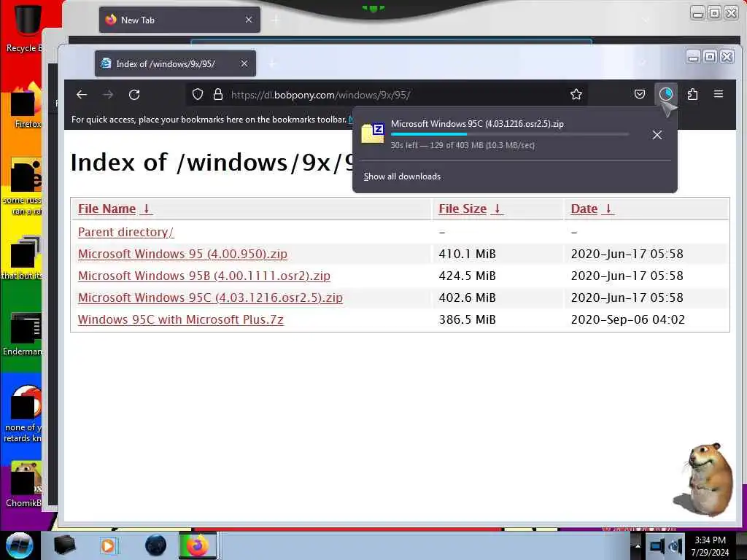This screenshot has height=560, width=747.
Task: Close the New Tab in background window
Action: (249, 20)
